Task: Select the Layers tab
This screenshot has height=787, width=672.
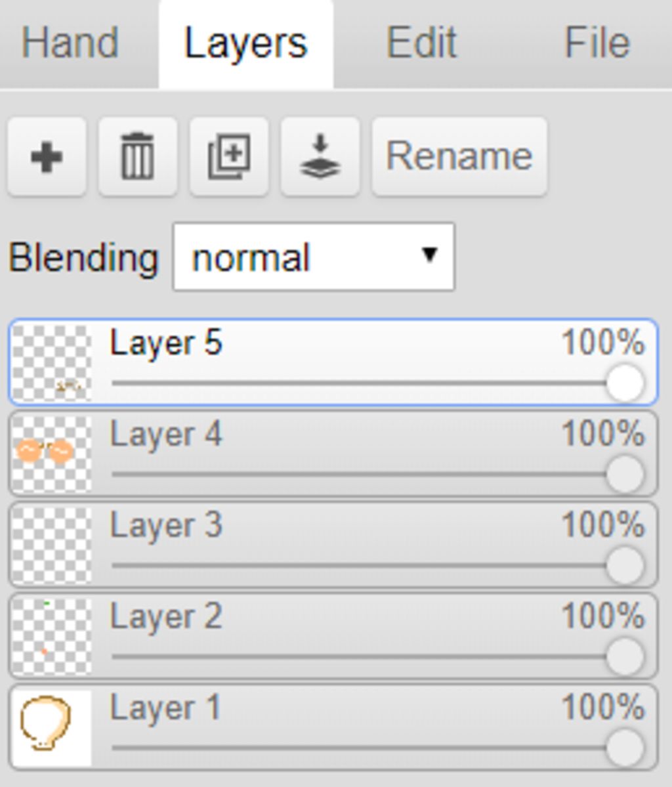Action: [x=246, y=44]
